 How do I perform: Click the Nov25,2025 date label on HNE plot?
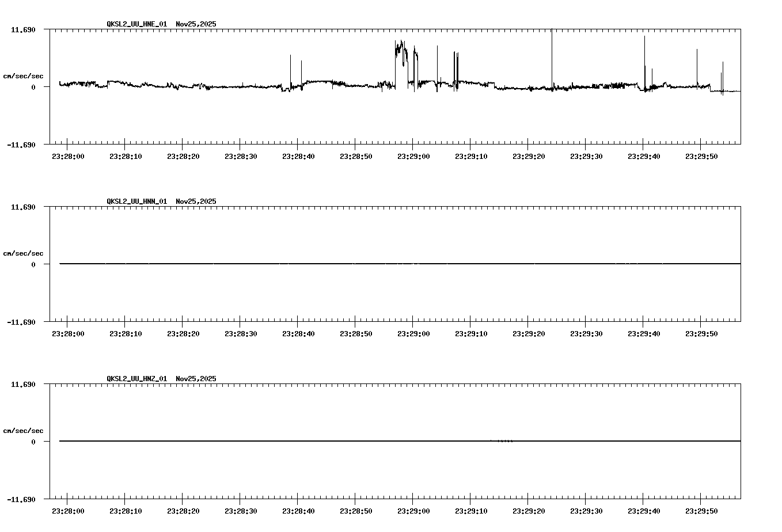pos(196,25)
